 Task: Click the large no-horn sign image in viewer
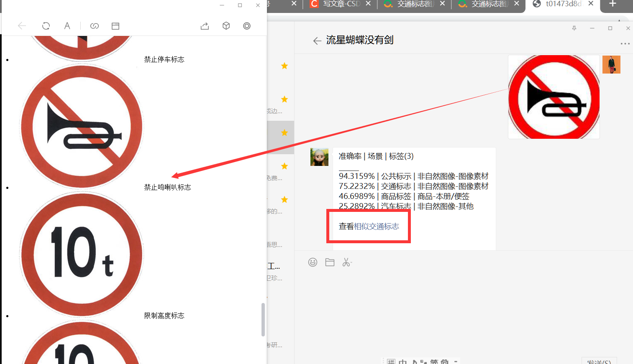pyautogui.click(x=82, y=126)
